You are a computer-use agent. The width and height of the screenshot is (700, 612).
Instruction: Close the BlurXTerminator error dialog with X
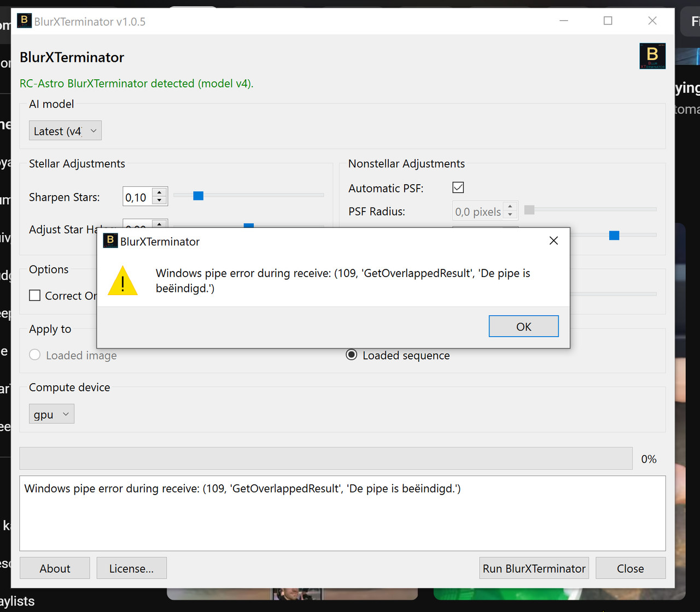[x=553, y=241]
